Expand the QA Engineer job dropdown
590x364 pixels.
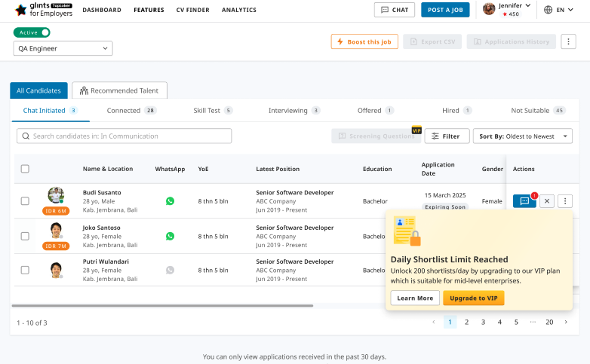click(x=63, y=48)
